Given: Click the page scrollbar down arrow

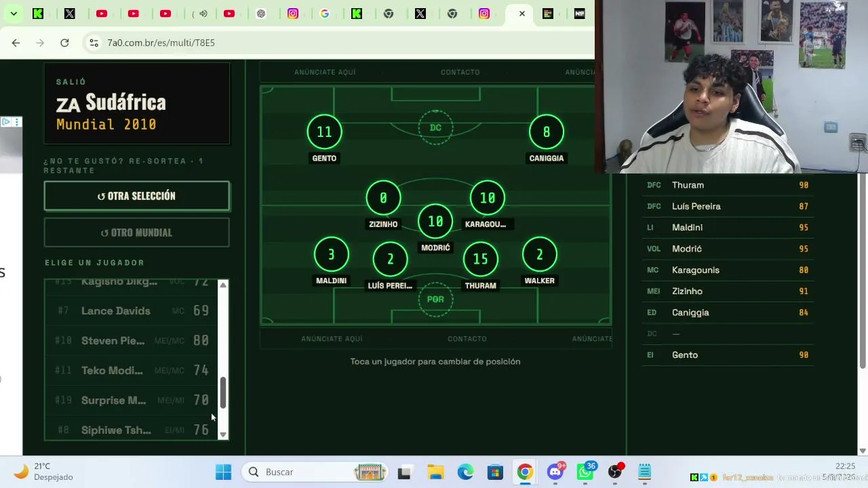Looking at the screenshot, I should point(863,451).
